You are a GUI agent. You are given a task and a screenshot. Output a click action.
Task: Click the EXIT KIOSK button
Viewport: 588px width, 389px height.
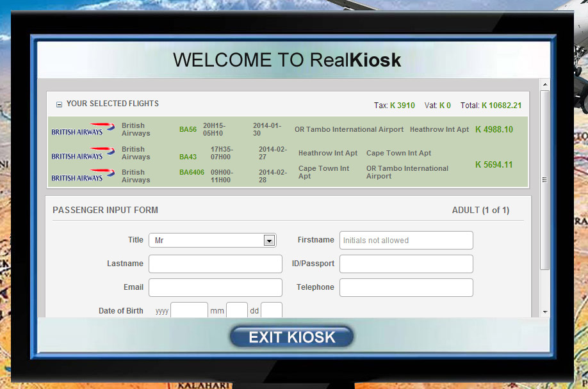coord(291,337)
